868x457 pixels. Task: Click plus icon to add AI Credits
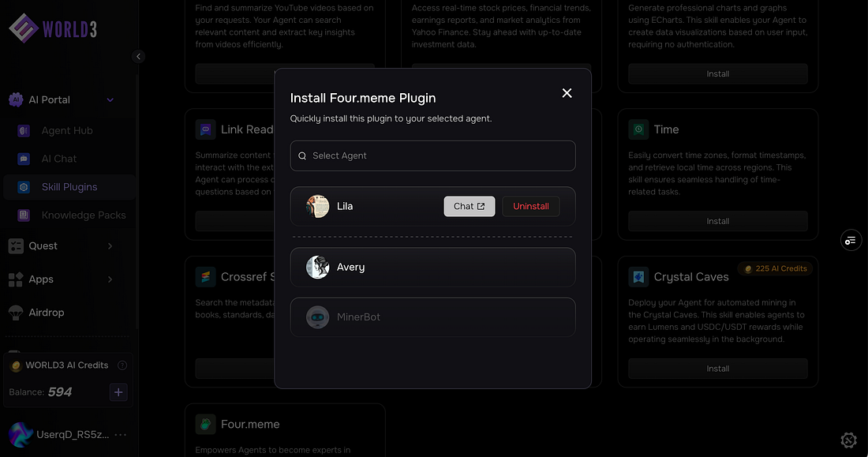pyautogui.click(x=118, y=391)
